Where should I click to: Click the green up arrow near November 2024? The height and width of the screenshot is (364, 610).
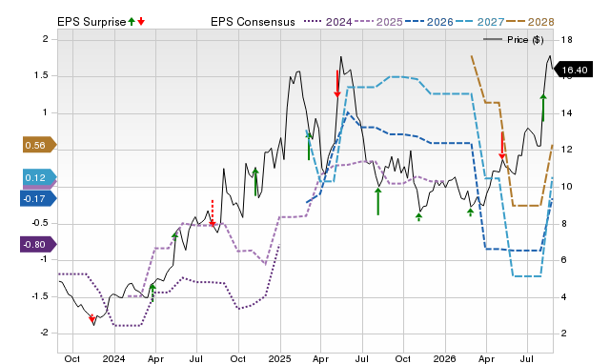[x=255, y=182]
